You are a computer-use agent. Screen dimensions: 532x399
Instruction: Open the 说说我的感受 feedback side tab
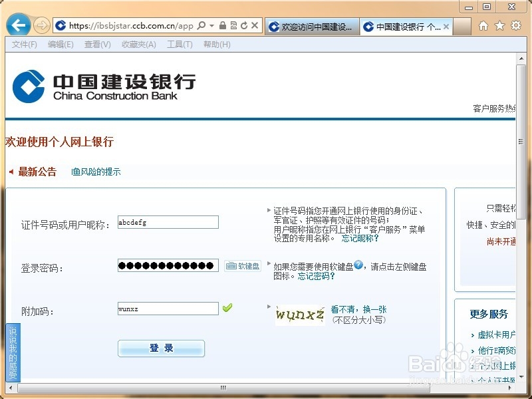tap(13, 352)
